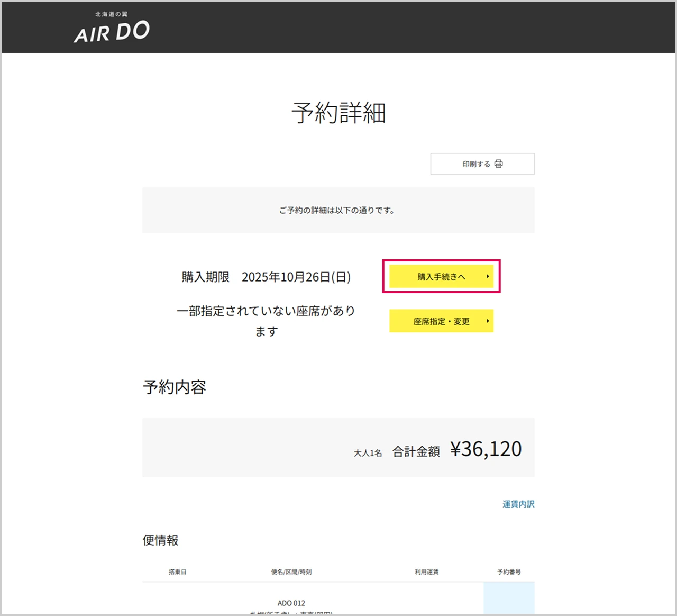677x616 pixels.
Task: Click the 予約番号 column header
Action: pyautogui.click(x=509, y=572)
